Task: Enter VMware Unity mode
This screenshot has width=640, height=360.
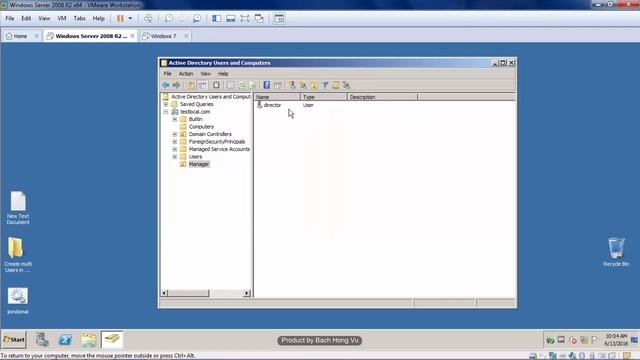Action: [259, 18]
